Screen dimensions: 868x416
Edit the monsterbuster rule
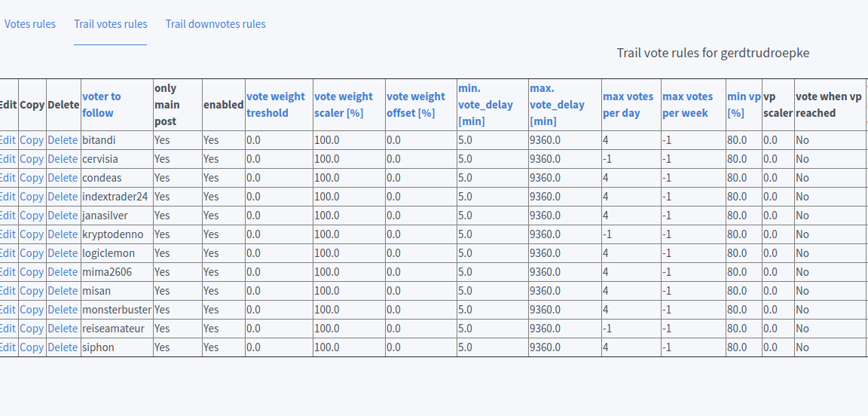point(8,310)
